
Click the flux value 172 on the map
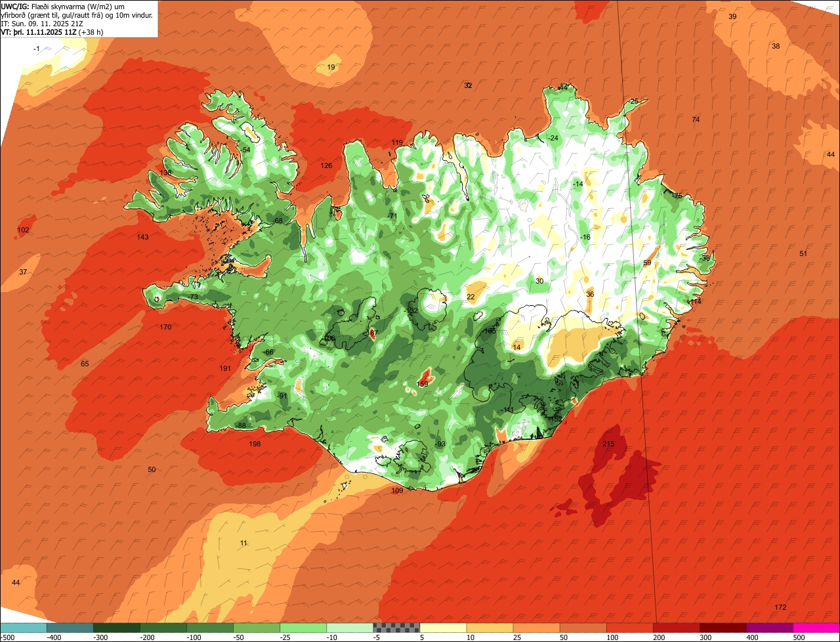(x=780, y=607)
